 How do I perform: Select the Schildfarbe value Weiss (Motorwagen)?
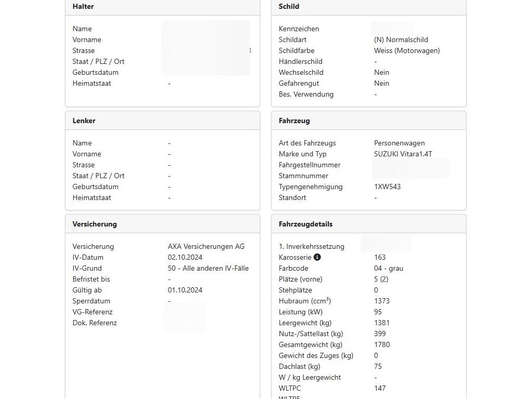pos(406,51)
